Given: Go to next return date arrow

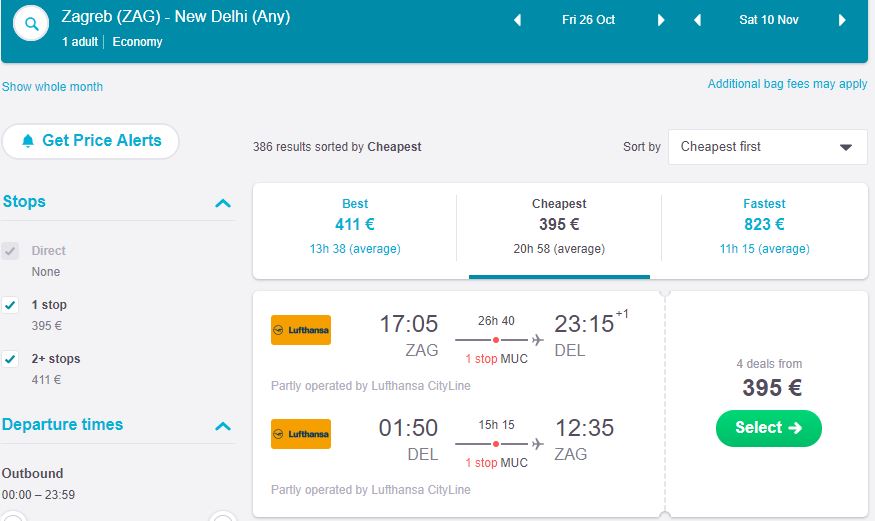Looking at the screenshot, I should pos(840,20).
